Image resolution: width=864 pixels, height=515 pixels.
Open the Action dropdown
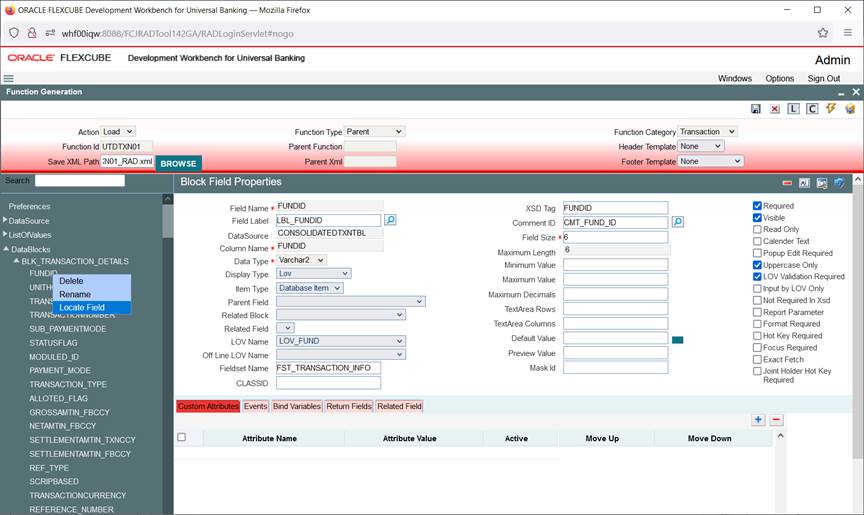[118, 132]
